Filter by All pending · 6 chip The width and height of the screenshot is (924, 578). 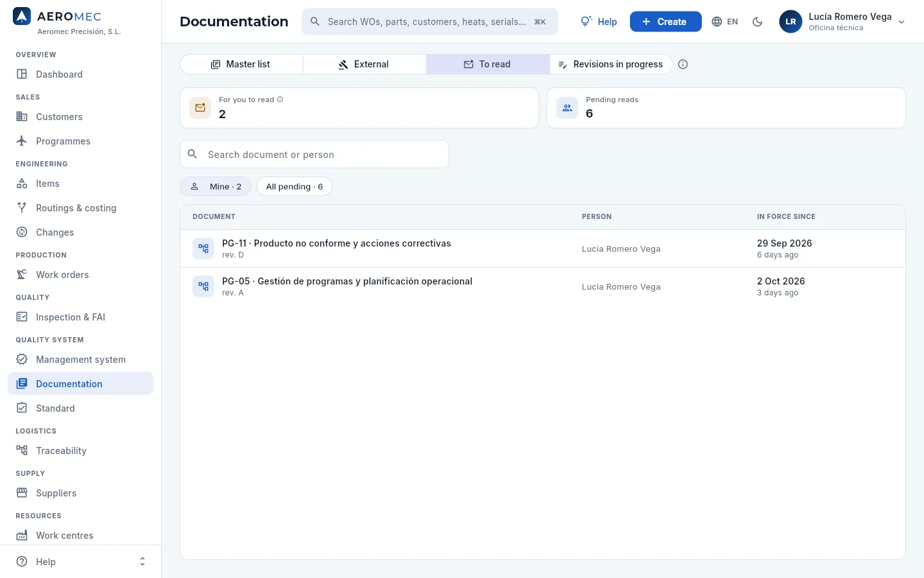pos(295,186)
